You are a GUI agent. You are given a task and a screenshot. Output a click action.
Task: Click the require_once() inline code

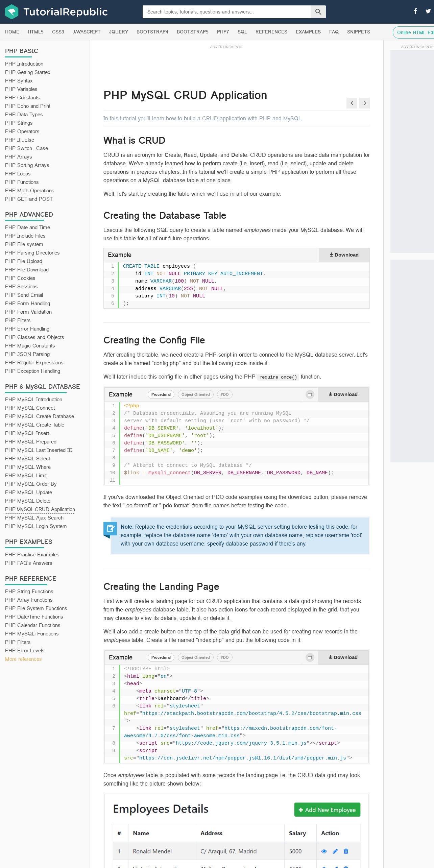(278, 377)
